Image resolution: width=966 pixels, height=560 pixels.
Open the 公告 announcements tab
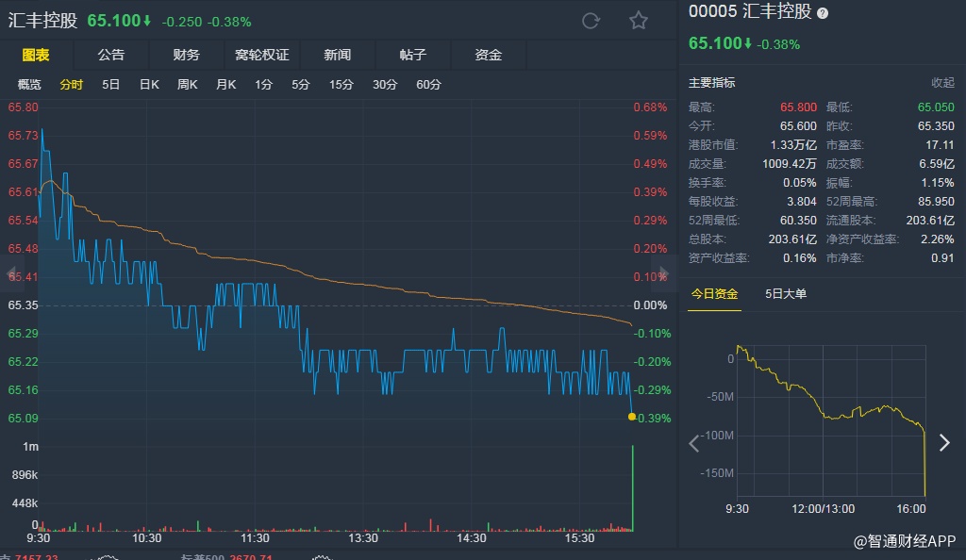tap(111, 55)
